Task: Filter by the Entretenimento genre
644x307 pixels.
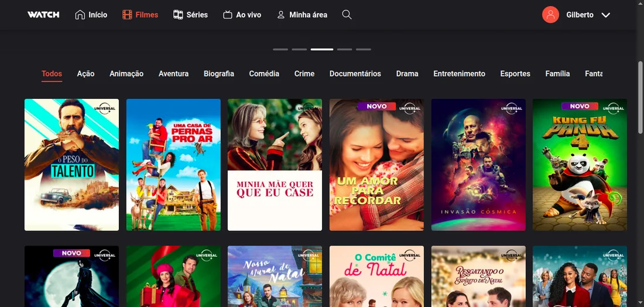Action: coord(459,74)
